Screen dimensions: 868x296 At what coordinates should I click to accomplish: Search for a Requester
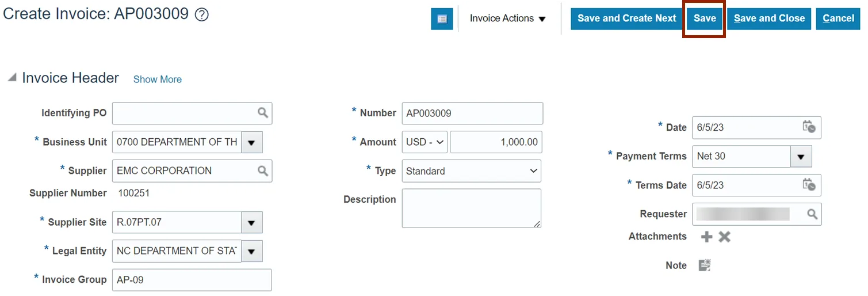pyautogui.click(x=812, y=214)
